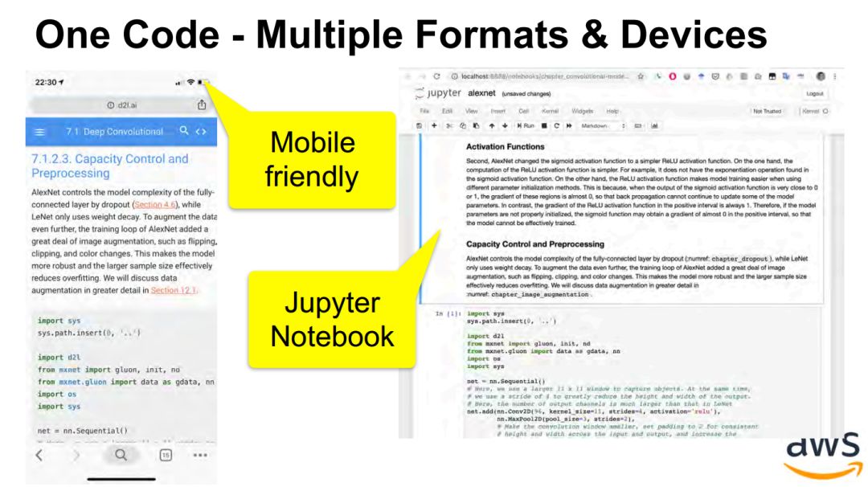Tap the bottom search button on mobile browser
The width and height of the screenshot is (868, 487).
pyautogui.click(x=121, y=455)
